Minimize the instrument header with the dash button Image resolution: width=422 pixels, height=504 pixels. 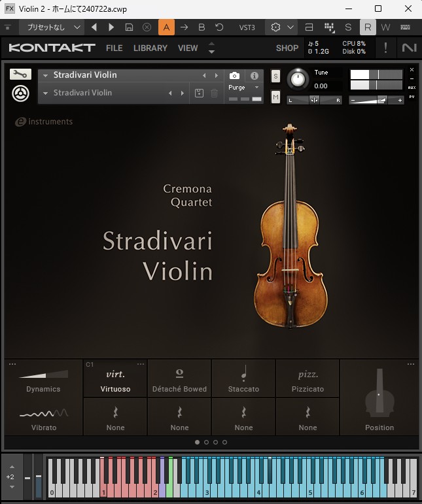pyautogui.click(x=412, y=78)
